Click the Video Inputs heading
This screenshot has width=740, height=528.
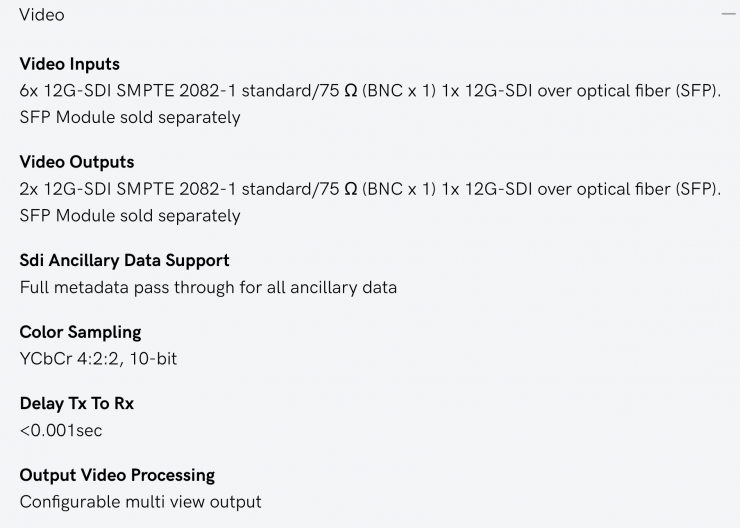(69, 64)
